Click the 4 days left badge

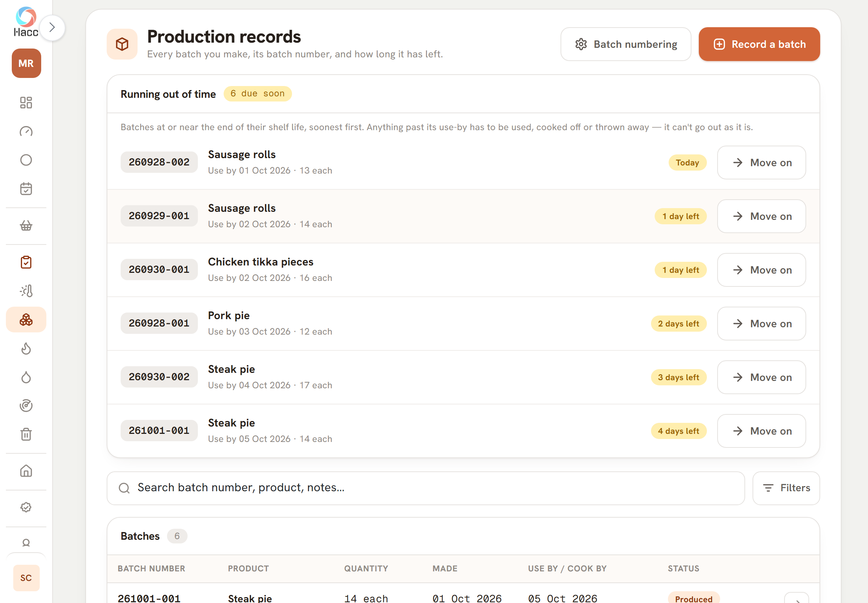click(679, 431)
